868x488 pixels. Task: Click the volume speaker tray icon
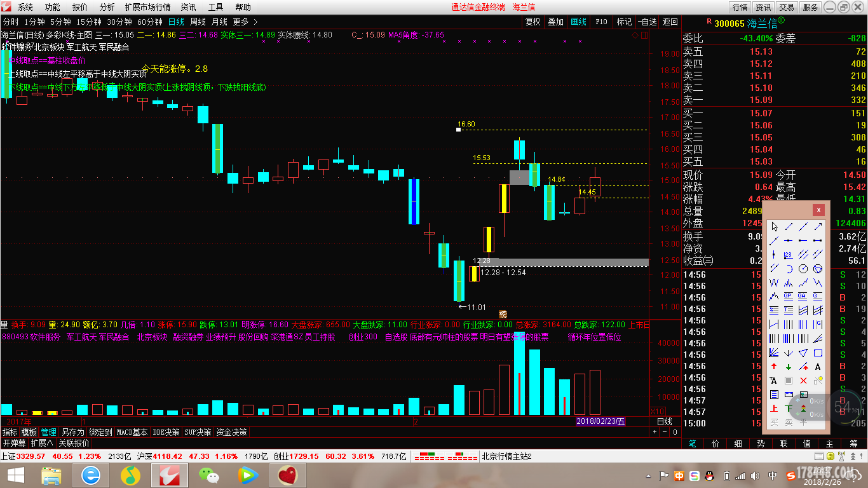tap(756, 475)
